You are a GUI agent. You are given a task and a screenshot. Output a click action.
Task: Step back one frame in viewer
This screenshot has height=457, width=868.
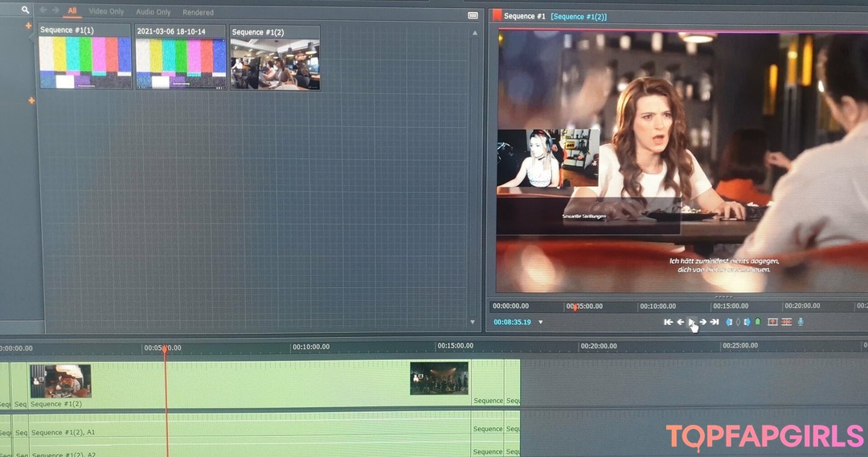(680, 322)
